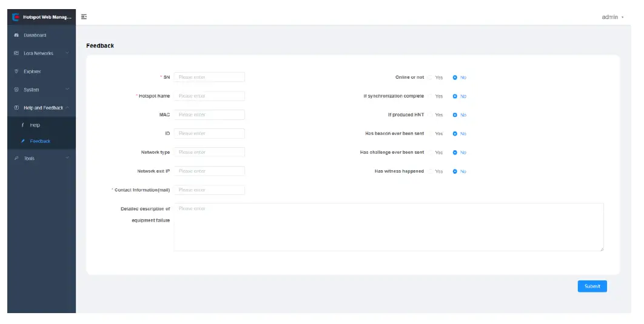Click the System gear icon

(16, 90)
